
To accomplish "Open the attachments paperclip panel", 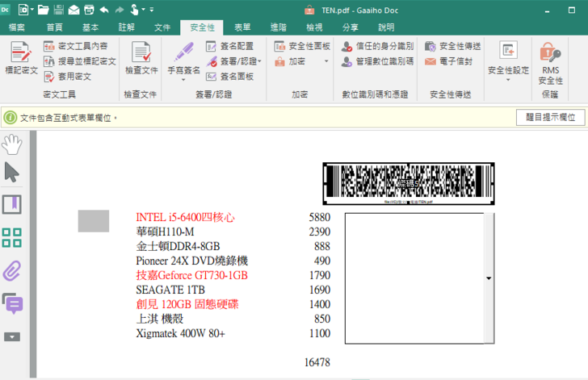I will [12, 270].
